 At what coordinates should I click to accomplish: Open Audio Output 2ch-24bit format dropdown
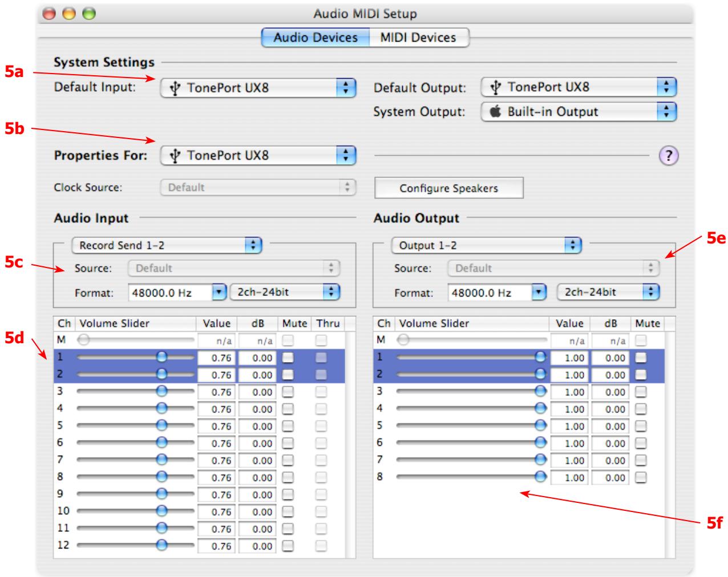608,292
